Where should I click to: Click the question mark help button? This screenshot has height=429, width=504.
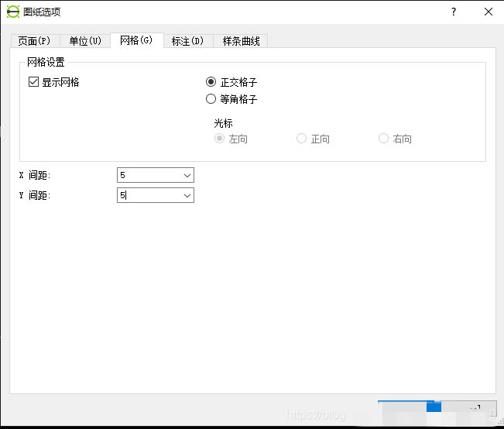[x=454, y=12]
